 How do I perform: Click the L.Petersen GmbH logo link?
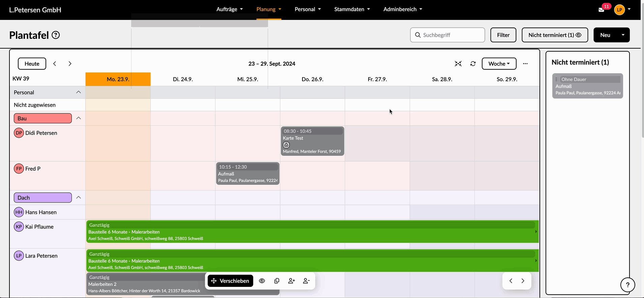tap(35, 10)
